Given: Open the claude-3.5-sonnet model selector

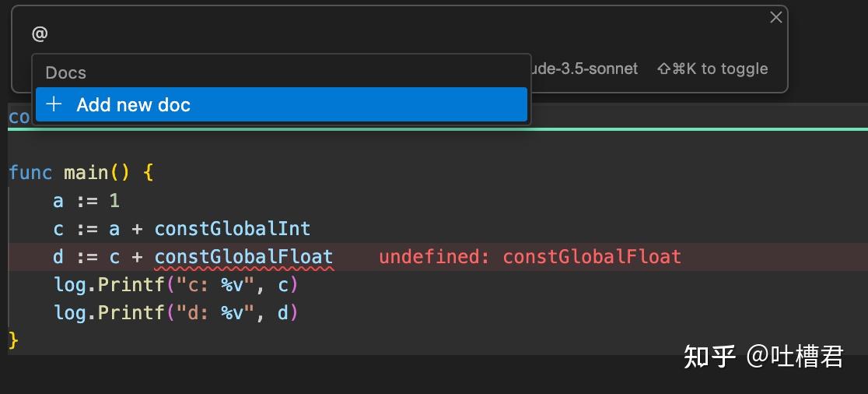Looking at the screenshot, I should (585, 69).
